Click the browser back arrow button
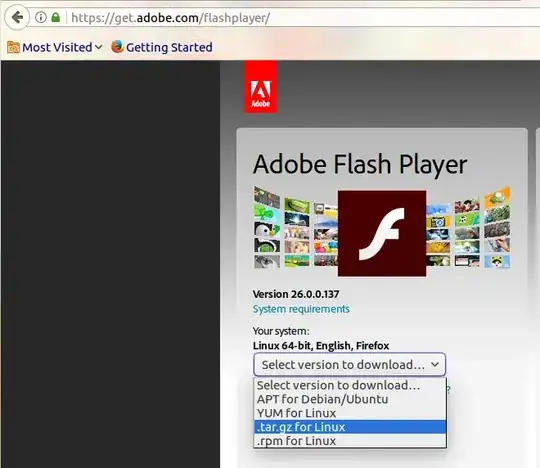Viewport: 540px width, 468px height. pyautogui.click(x=17, y=17)
